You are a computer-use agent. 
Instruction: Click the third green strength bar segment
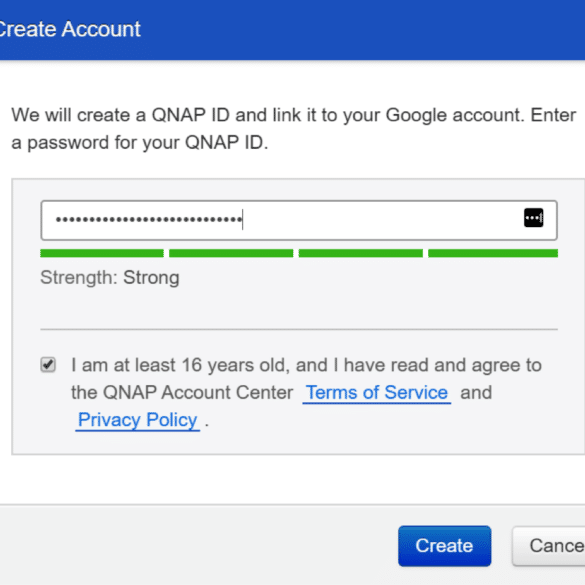(x=361, y=253)
